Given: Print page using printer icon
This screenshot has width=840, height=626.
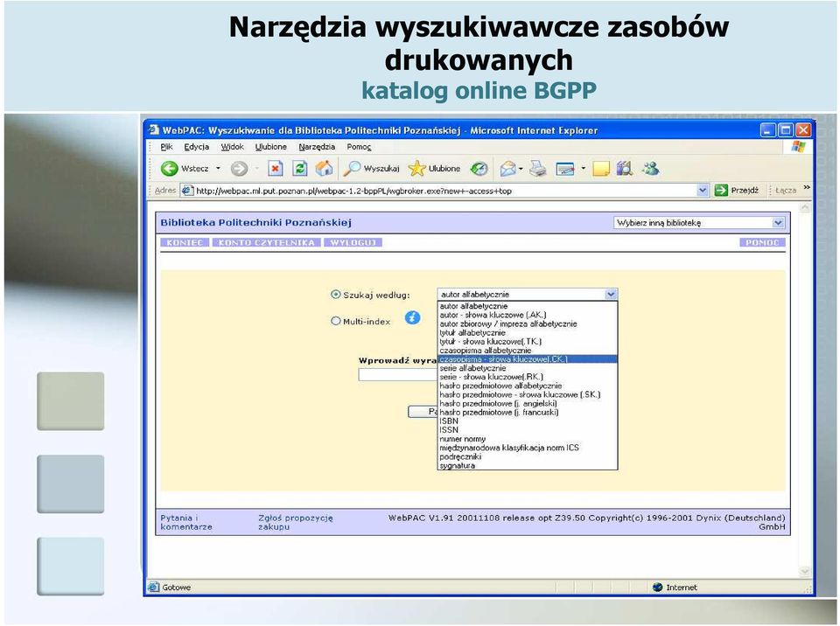Looking at the screenshot, I should pyautogui.click(x=538, y=169).
